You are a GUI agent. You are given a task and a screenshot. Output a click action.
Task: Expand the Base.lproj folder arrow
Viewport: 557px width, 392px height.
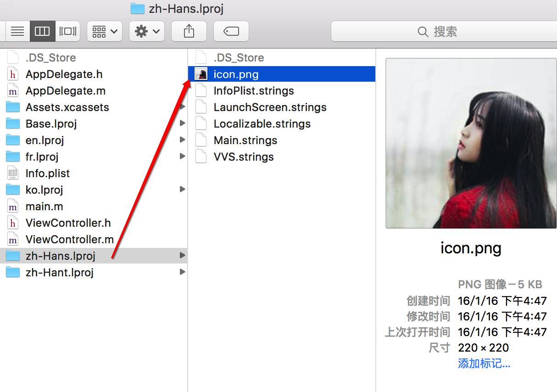(x=182, y=123)
